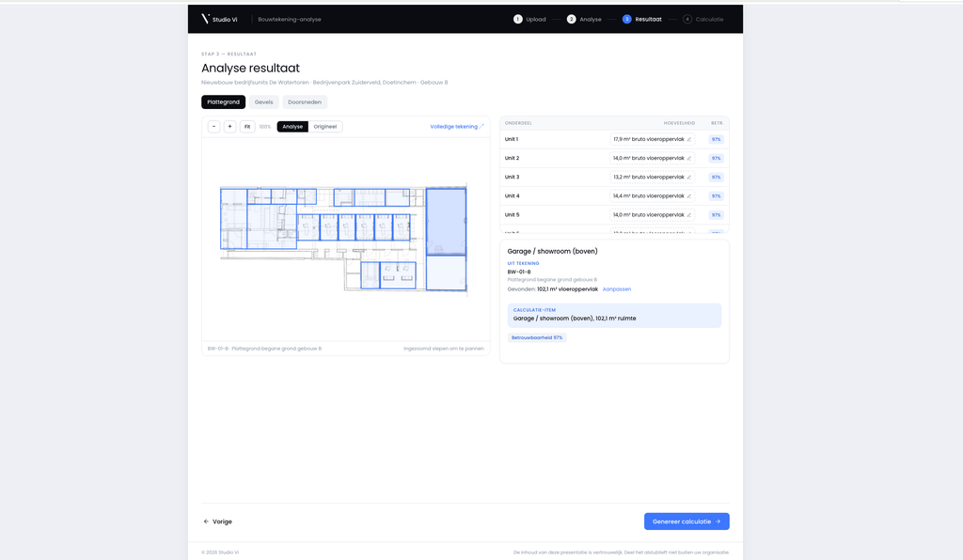Switch view to Analyse overlay
The image size is (963, 560).
[292, 126]
